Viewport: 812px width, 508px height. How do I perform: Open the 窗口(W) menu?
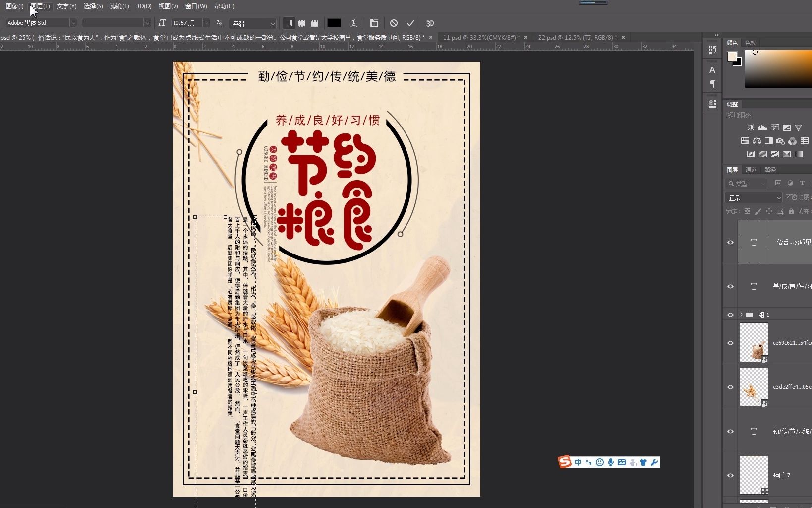point(196,6)
